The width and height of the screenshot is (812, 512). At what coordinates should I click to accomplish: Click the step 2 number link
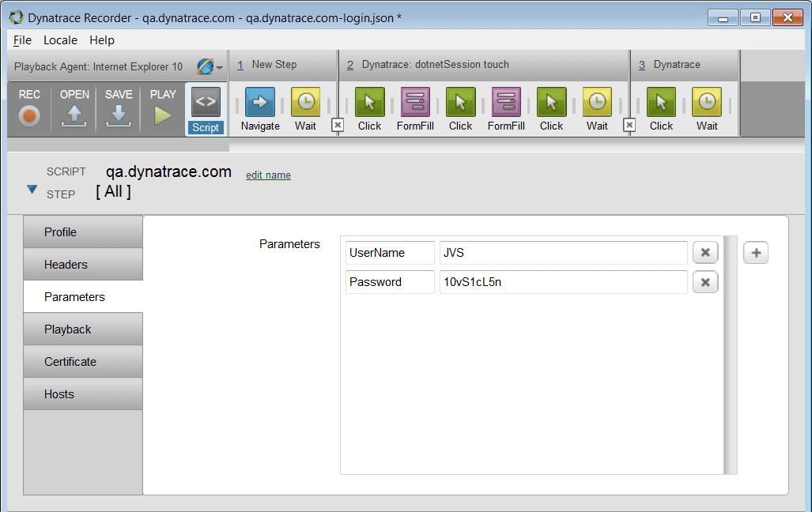pos(350,66)
